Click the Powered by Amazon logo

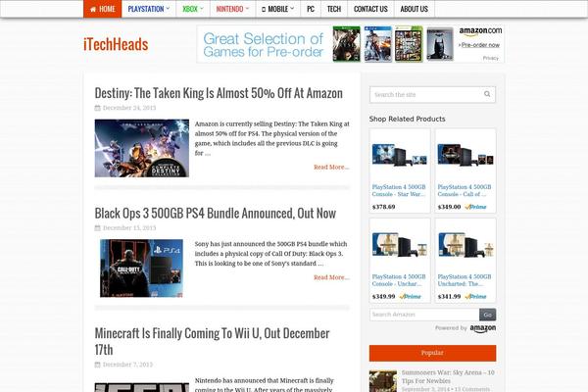[x=482, y=328]
